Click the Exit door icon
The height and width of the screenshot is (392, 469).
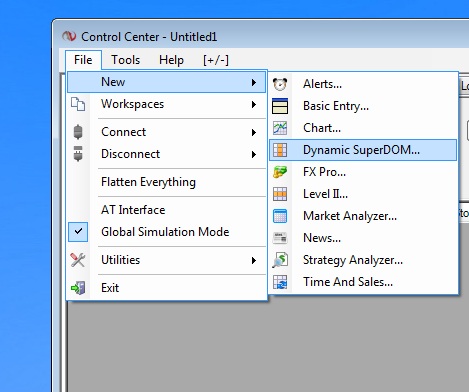[x=78, y=288]
